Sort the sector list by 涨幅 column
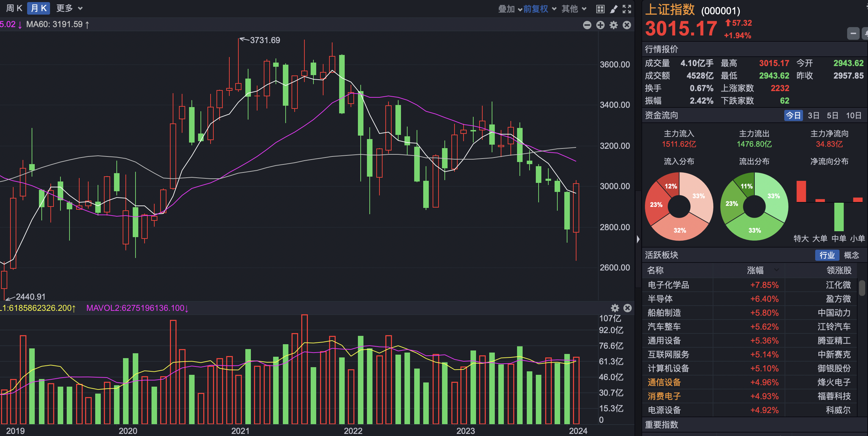The width and height of the screenshot is (868, 436). click(x=756, y=270)
